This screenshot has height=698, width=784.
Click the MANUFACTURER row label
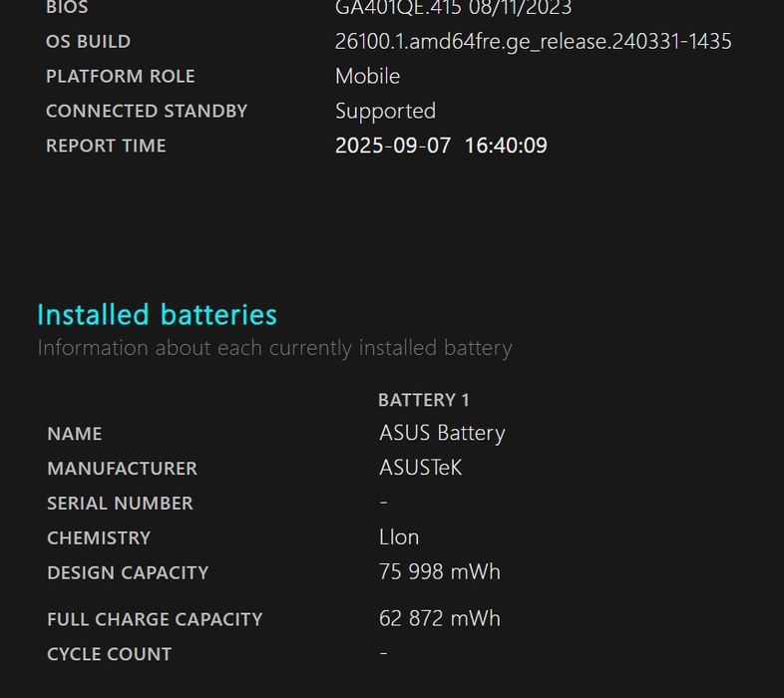[122, 469]
